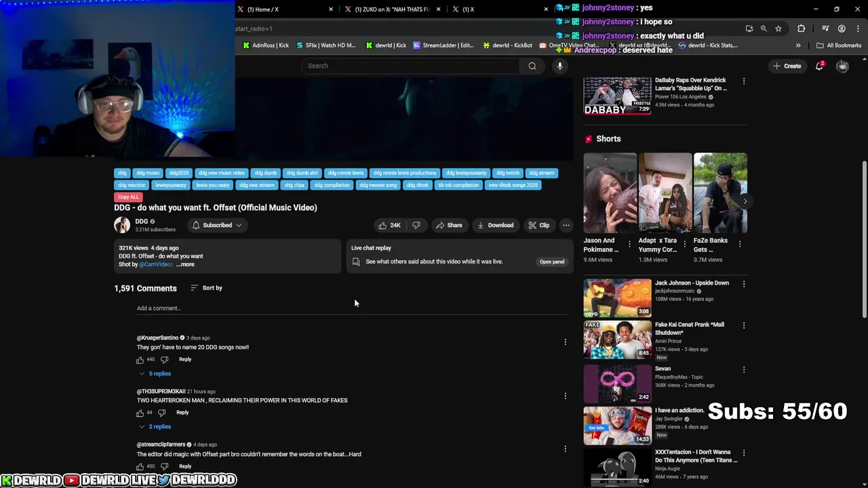Like streamclipfarmers' comment with 490 likes
The width and height of the screenshot is (868, 488).
pyautogui.click(x=140, y=466)
